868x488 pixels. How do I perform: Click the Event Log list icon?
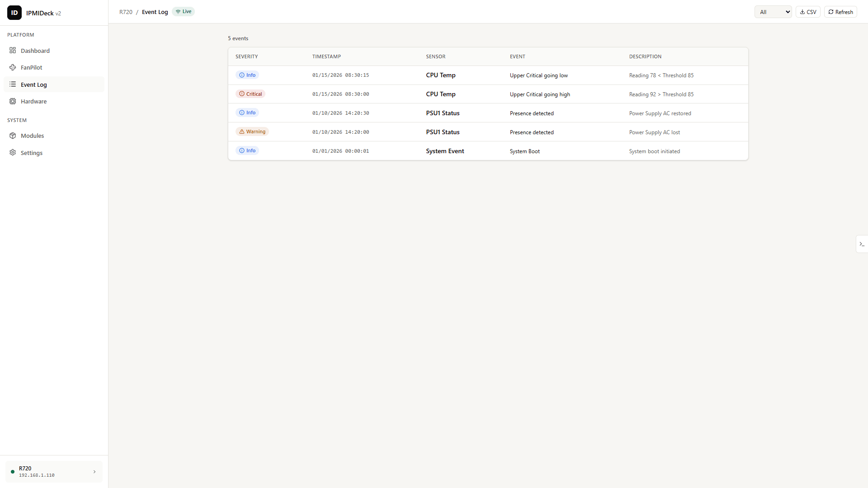13,84
